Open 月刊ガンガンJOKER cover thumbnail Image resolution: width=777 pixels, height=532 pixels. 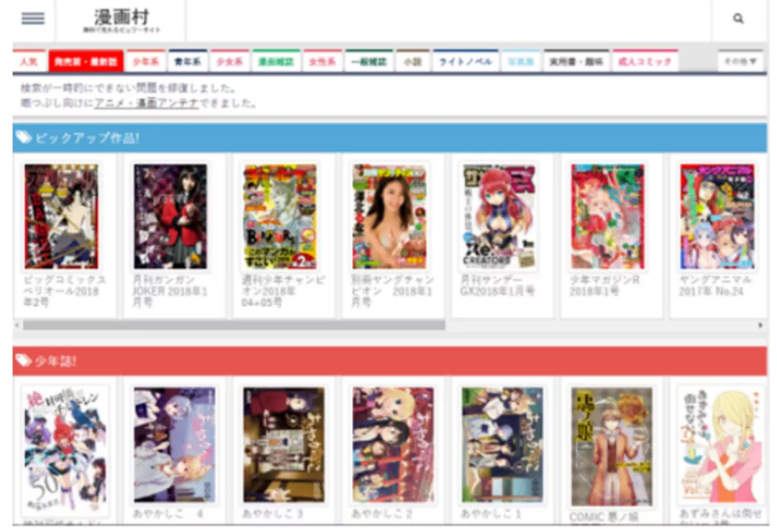pyautogui.click(x=171, y=216)
